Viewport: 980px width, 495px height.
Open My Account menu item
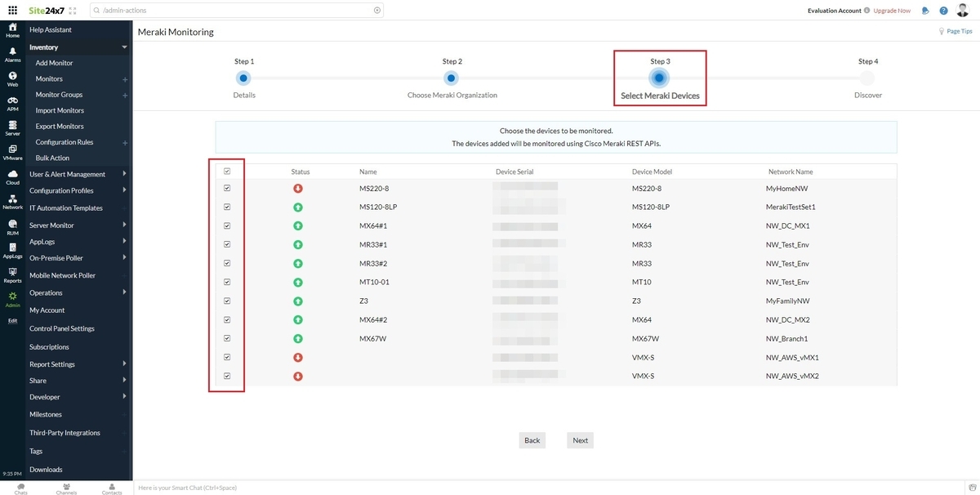(47, 310)
